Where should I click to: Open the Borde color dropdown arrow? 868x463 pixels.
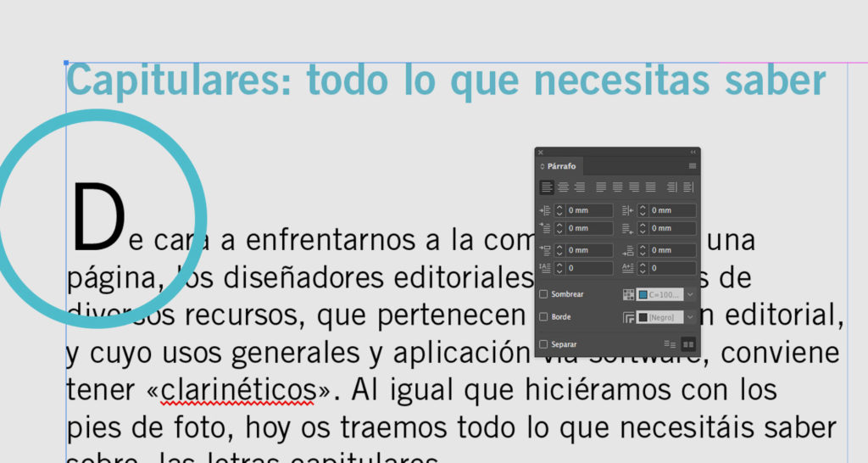coord(690,317)
